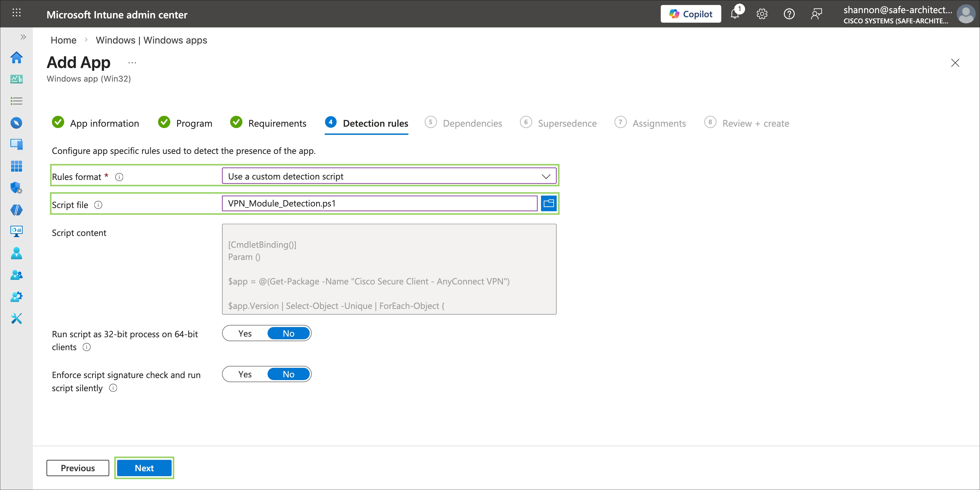Image resolution: width=980 pixels, height=490 pixels.
Task: Open the Reports monitor icon in sidebar
Action: point(16,231)
